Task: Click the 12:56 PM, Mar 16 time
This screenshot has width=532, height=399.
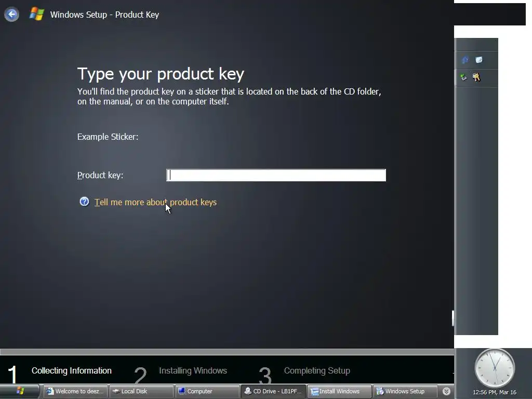Action: point(495,392)
